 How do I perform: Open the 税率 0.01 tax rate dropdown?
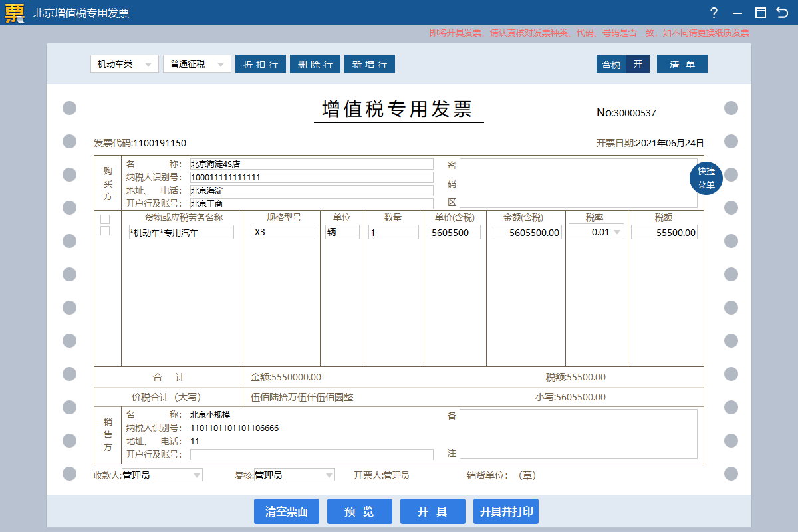597,232
